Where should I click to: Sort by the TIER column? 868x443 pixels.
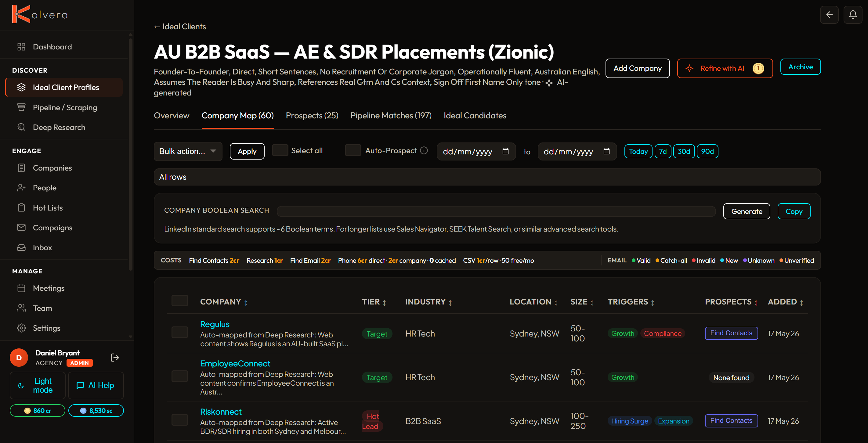tap(374, 302)
